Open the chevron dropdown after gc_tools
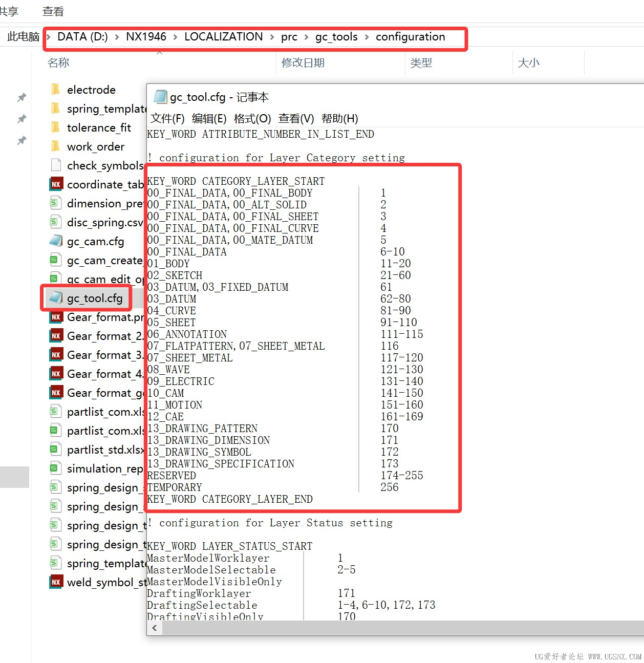644x663 pixels. [367, 37]
